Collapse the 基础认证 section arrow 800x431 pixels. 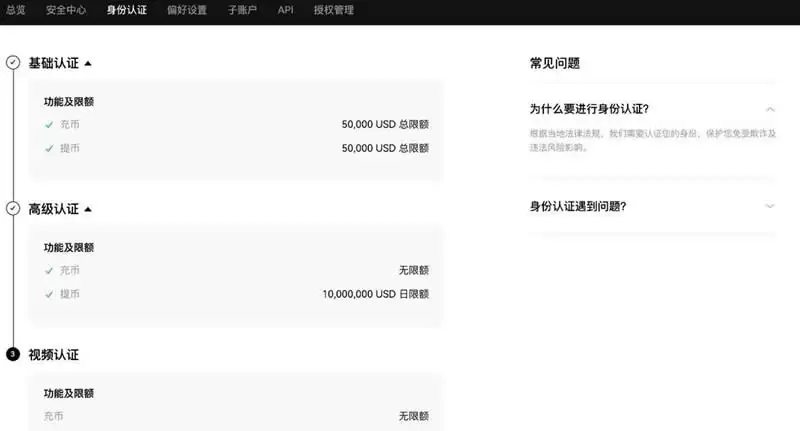pos(88,63)
